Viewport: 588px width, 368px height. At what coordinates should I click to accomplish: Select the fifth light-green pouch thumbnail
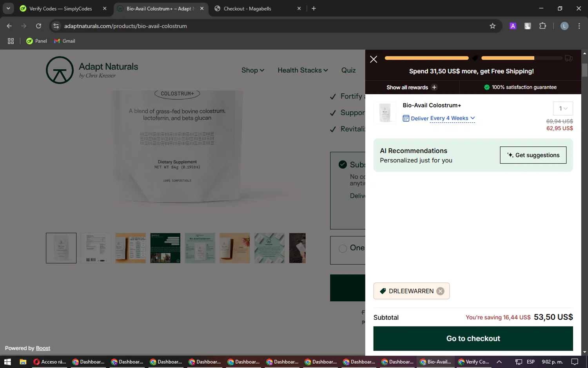pyautogui.click(x=200, y=248)
